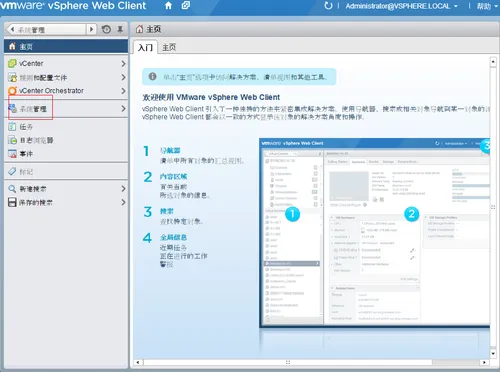Click the 任务 text label

coord(26,127)
